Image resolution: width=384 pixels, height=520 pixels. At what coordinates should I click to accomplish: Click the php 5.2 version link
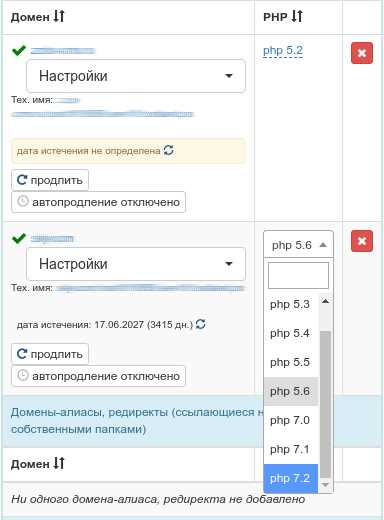[283, 51]
